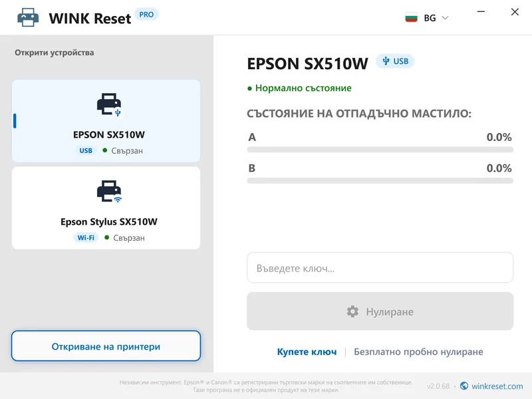The width and height of the screenshot is (532, 399).
Task: Close the WINK Reset window
Action: (x=515, y=12)
